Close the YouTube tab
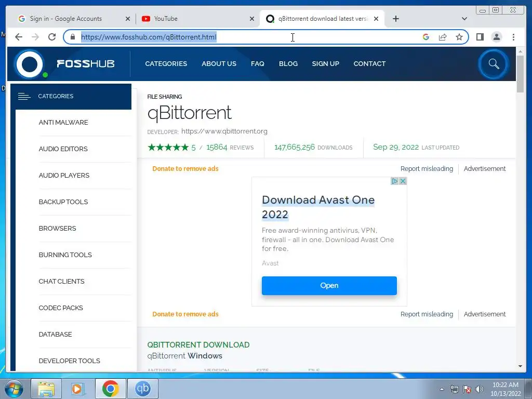This screenshot has width=532, height=399. [x=252, y=19]
